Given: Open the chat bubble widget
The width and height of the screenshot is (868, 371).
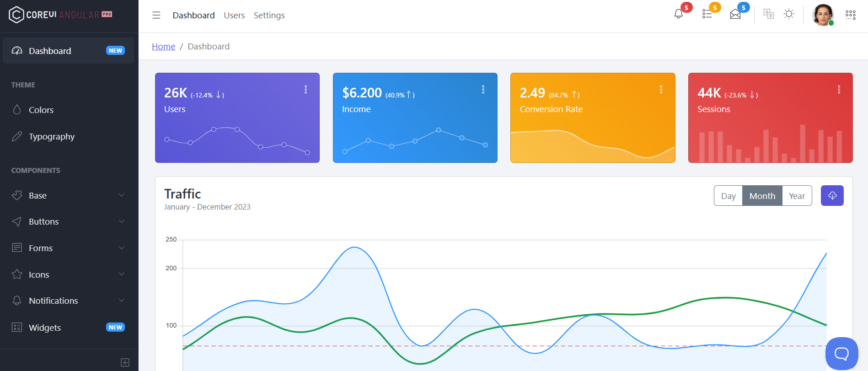Looking at the screenshot, I should coord(841,353).
